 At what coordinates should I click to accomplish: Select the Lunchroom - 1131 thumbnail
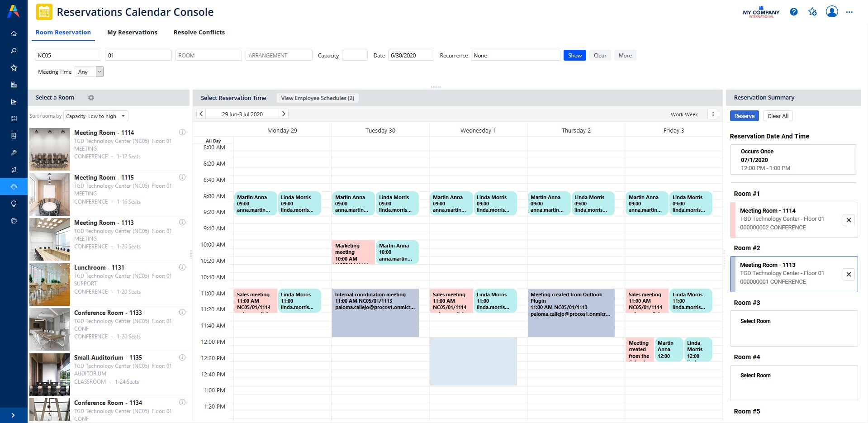50,284
